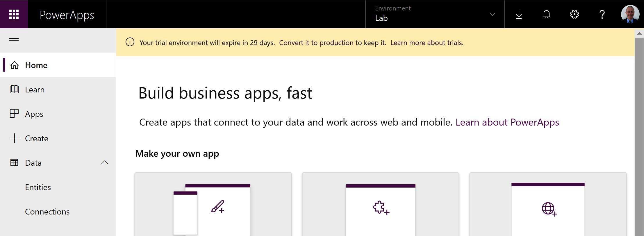Select the puzzle piece app card
Image resolution: width=644 pixels, height=236 pixels.
point(381,204)
